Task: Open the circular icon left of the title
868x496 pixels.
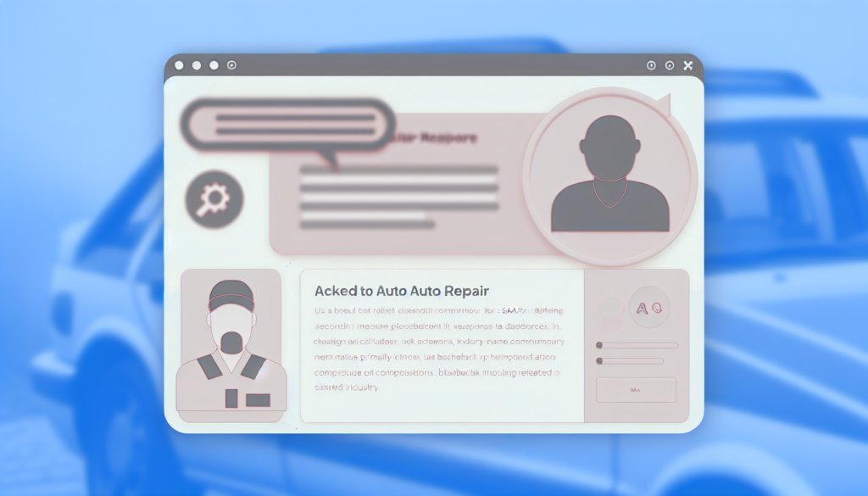Action: tap(212, 200)
